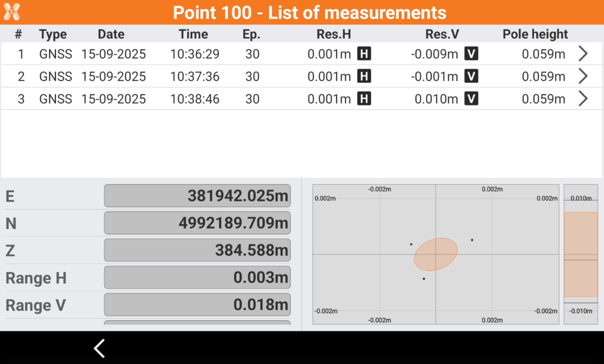Select the N coordinate field 4992189.709m
Screen dimensions: 604x364
[197, 223]
